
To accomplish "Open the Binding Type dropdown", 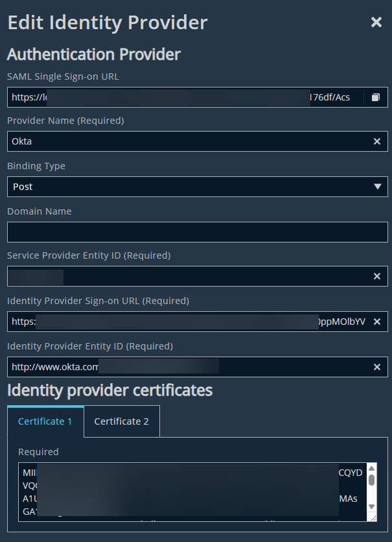I will 198,187.
